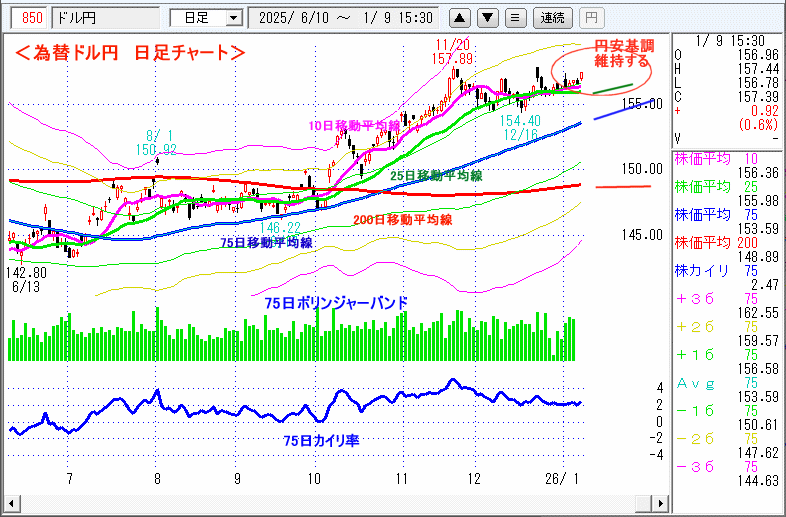This screenshot has width=786, height=517.
Task: Click the down triangle button in toolbar
Action: pos(487,18)
